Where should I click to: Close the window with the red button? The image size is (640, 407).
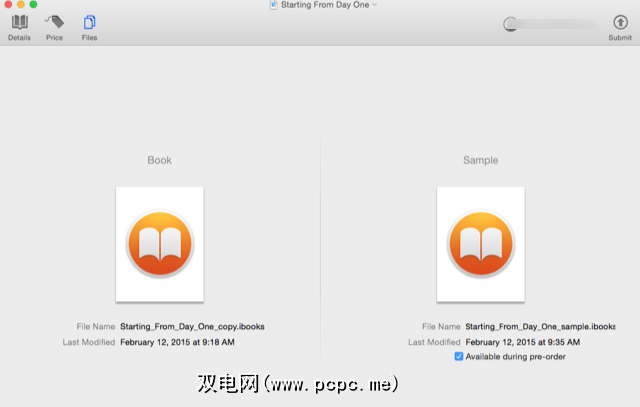8,4
